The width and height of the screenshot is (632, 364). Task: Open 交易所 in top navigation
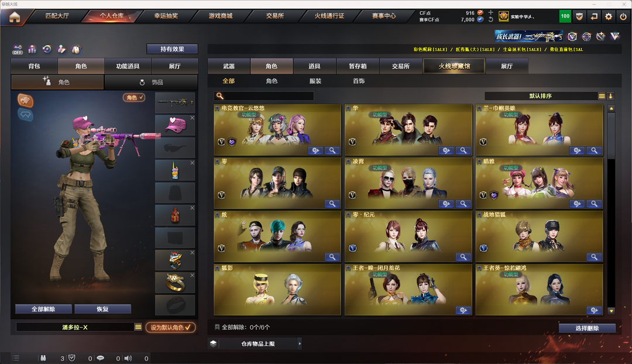click(x=275, y=16)
